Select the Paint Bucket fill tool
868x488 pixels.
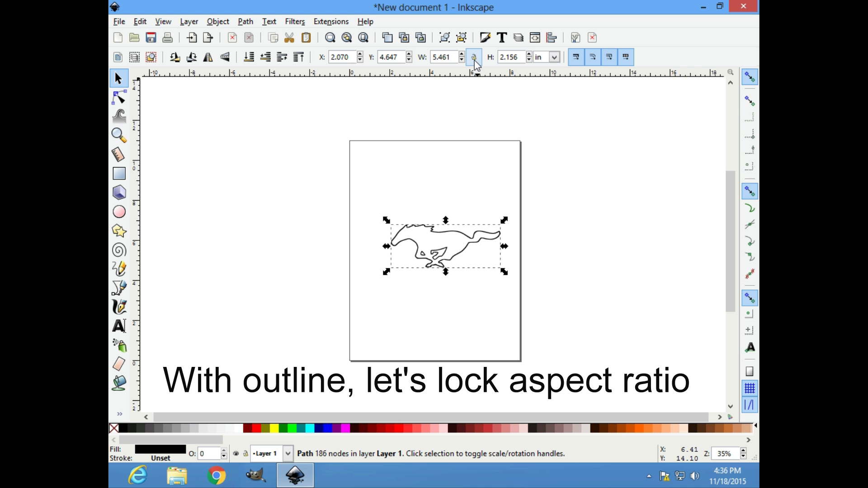(119, 383)
